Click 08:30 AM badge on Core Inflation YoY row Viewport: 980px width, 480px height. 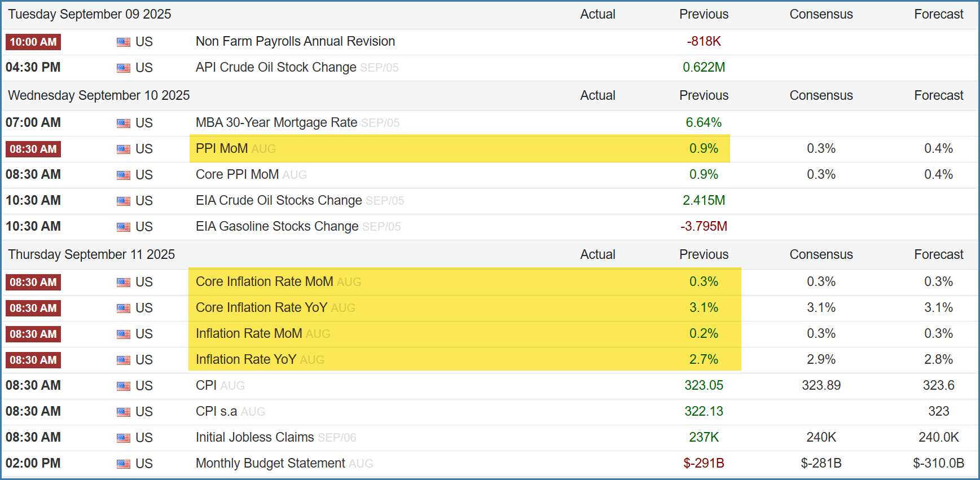(x=33, y=308)
